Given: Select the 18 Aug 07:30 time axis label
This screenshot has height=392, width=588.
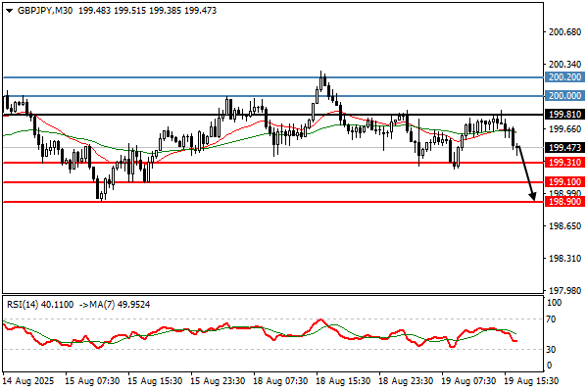Looking at the screenshot, I should [280, 381].
